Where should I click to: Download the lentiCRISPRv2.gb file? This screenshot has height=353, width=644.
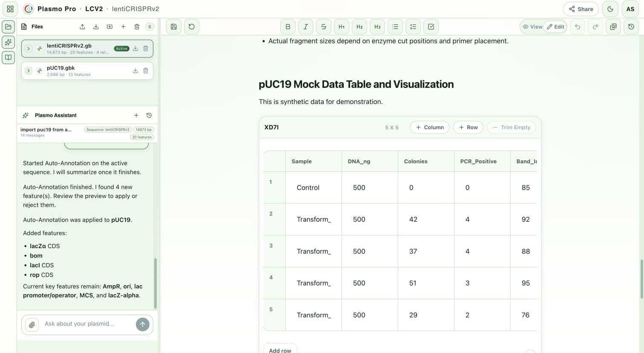point(135,49)
